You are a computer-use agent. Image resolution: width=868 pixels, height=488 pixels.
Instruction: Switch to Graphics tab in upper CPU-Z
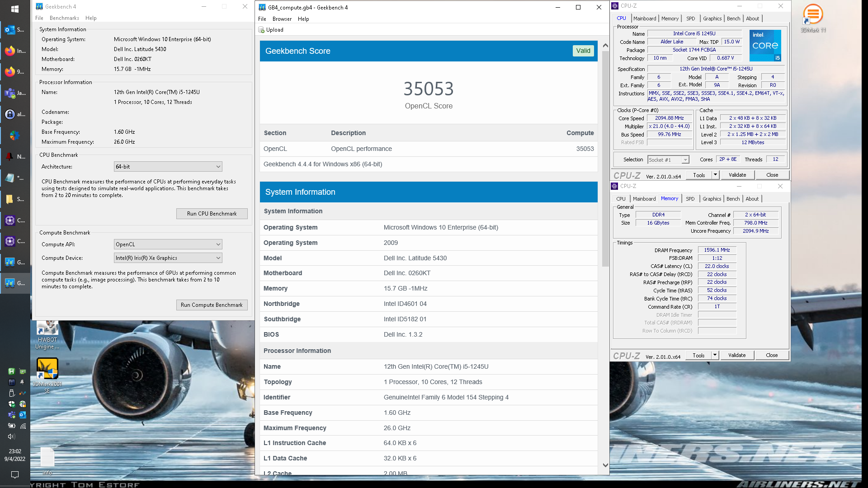click(x=712, y=19)
